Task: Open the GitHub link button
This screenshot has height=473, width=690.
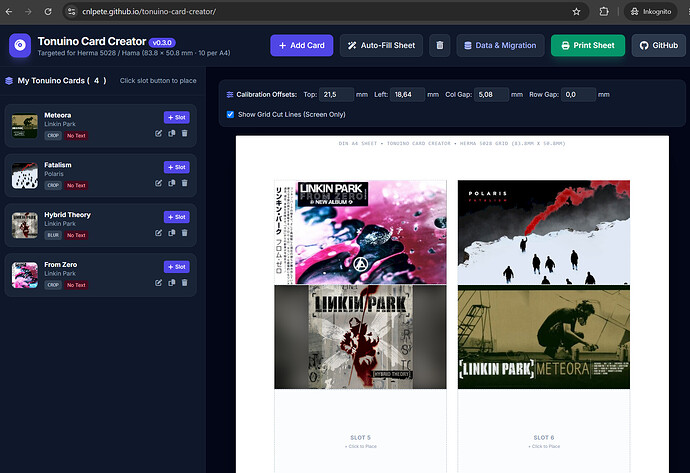Action: click(x=659, y=45)
